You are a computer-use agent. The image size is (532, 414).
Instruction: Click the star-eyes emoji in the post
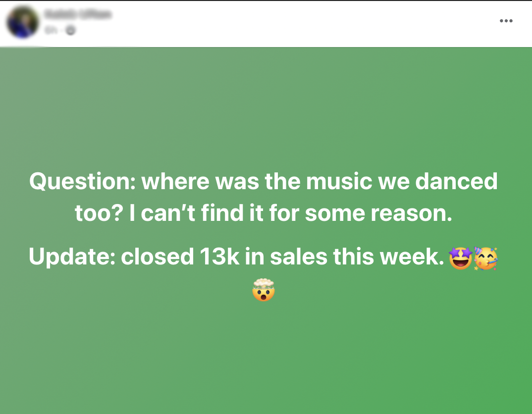pyautogui.click(x=460, y=258)
